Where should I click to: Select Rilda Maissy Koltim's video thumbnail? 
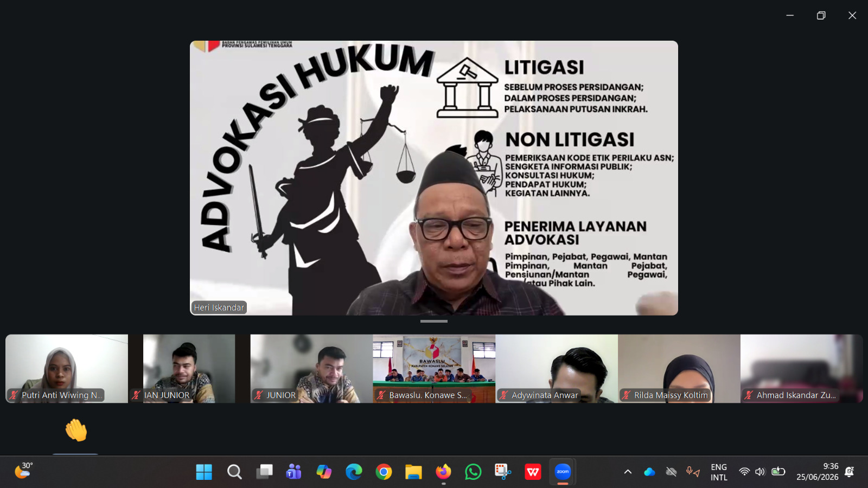coord(680,369)
